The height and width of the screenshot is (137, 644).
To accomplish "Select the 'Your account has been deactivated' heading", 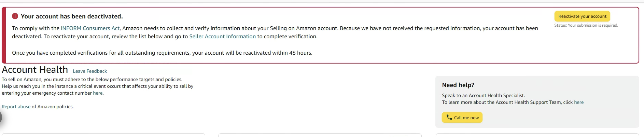I will click(x=72, y=16).
